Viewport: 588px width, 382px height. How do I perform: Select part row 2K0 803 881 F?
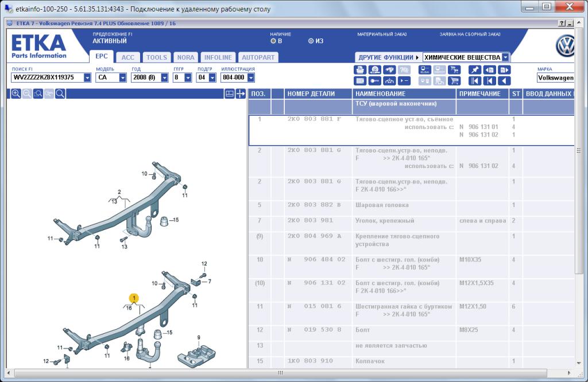(411, 130)
